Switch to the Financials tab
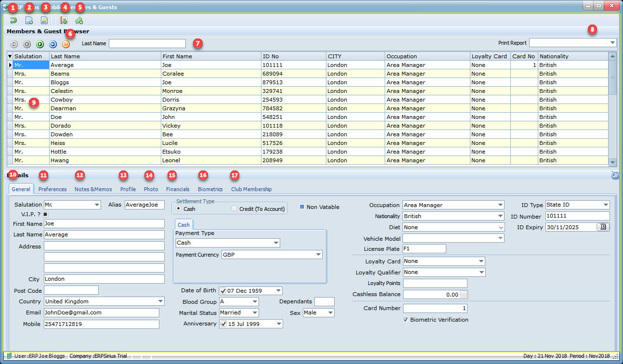Image resolution: width=623 pixels, height=364 pixels. [x=178, y=189]
